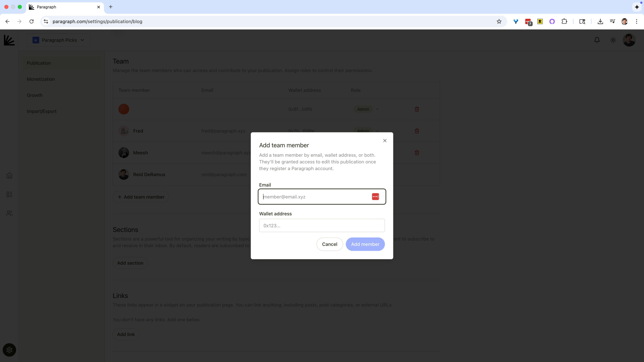
Task: Select the Monetization settings tab
Action: pos(41,79)
